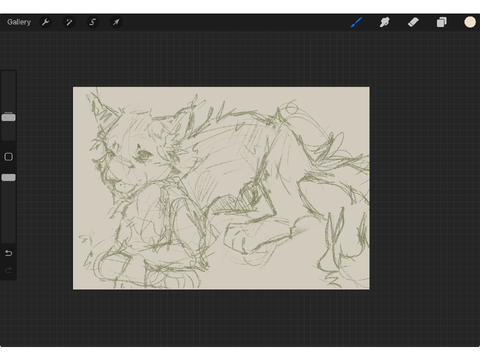Undo the last stroke with the undo arrow
The width and height of the screenshot is (480, 360).
(x=9, y=253)
